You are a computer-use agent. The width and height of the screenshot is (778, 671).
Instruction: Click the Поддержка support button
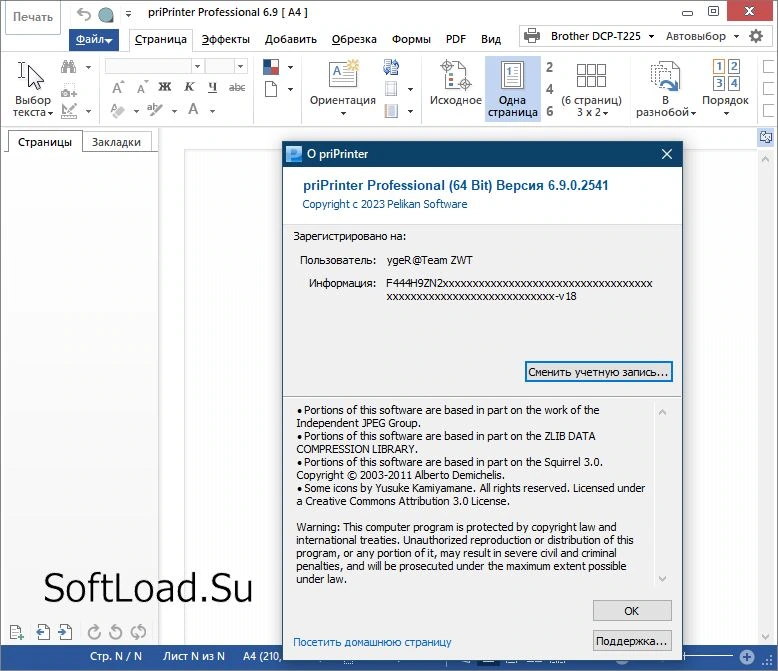click(x=632, y=641)
